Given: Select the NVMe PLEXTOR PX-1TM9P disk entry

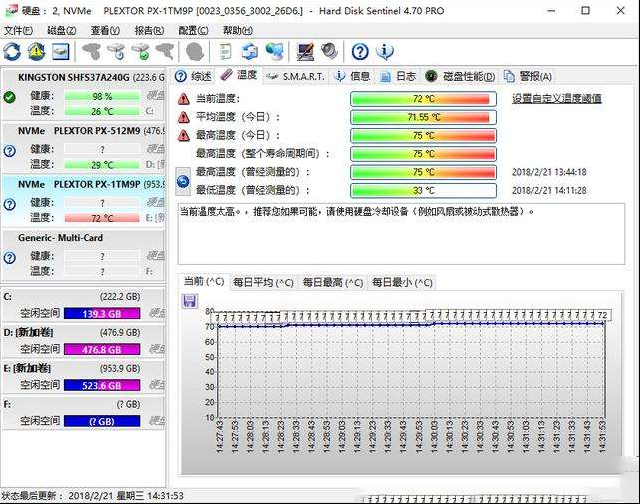Looking at the screenshot, I should point(84,201).
